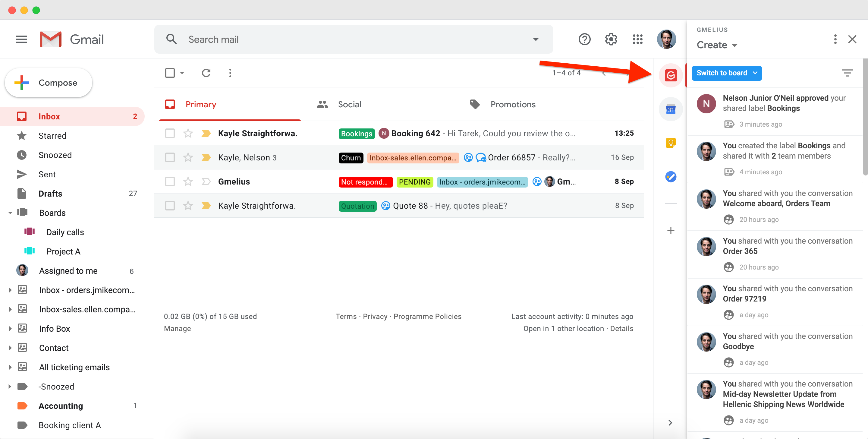The image size is (868, 439).
Task: Open the main menu hamburger icon
Action: coord(22,39)
